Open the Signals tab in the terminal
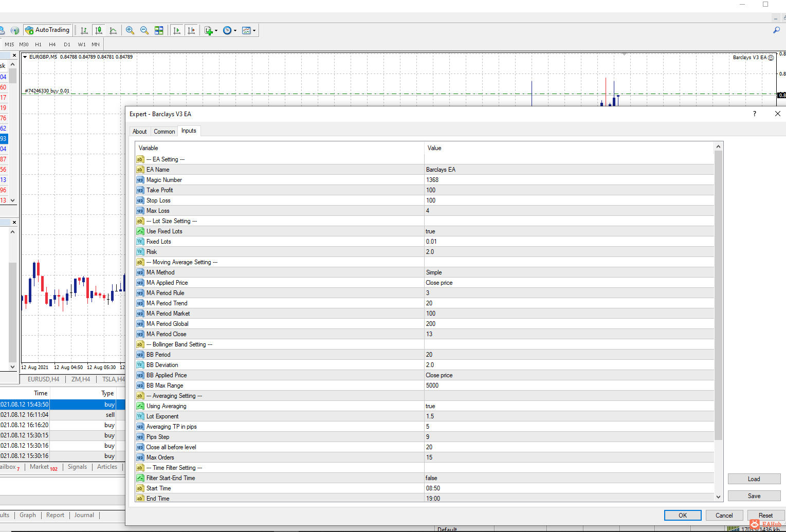The image size is (786, 532). [78, 467]
